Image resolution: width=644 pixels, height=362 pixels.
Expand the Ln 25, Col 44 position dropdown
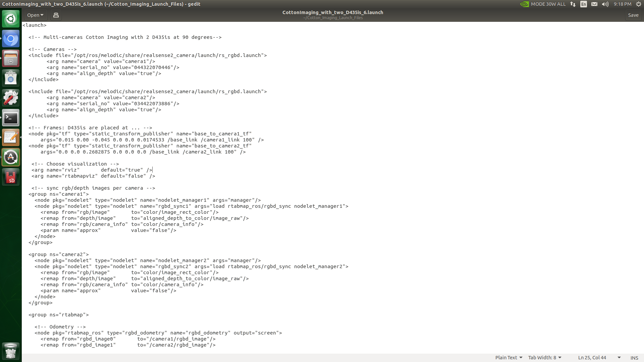tap(619, 358)
